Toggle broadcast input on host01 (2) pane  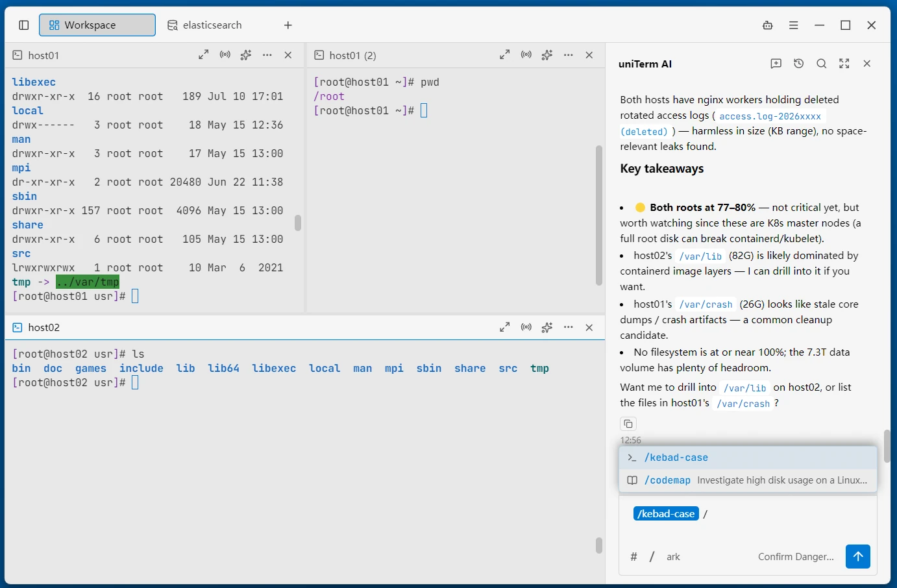coord(526,55)
